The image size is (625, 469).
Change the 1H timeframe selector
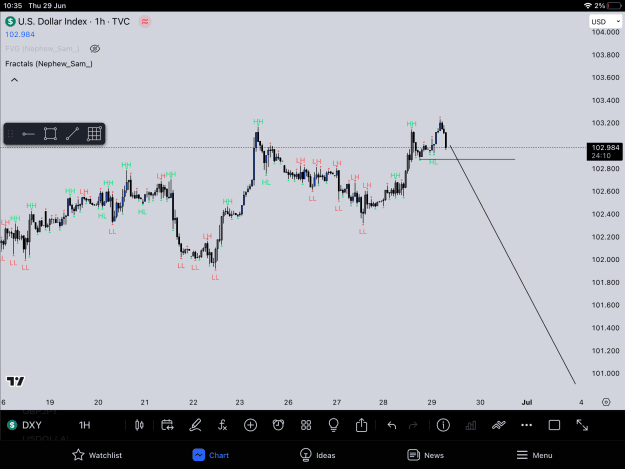(85, 425)
